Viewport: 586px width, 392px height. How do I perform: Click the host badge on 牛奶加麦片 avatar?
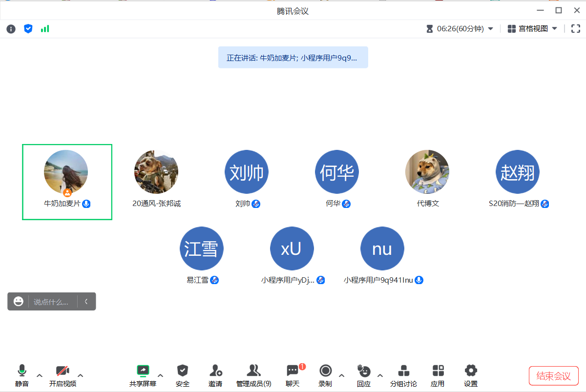coord(67,193)
